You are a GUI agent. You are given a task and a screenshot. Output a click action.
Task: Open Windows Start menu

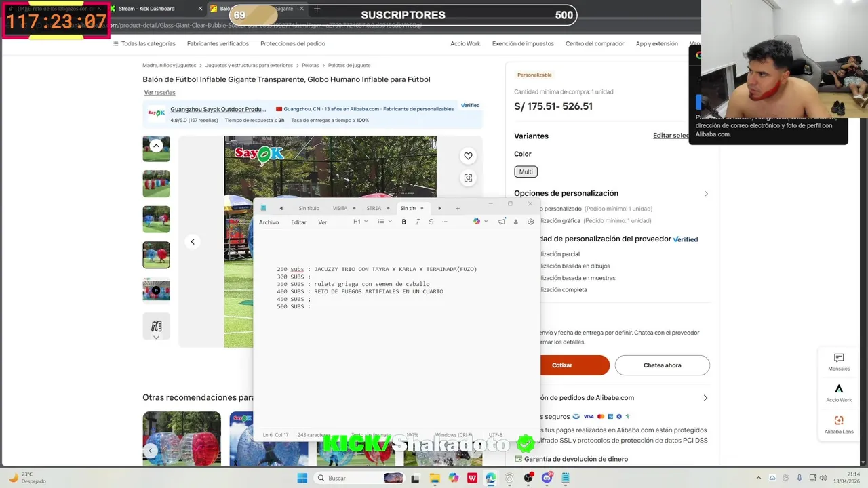click(x=302, y=478)
